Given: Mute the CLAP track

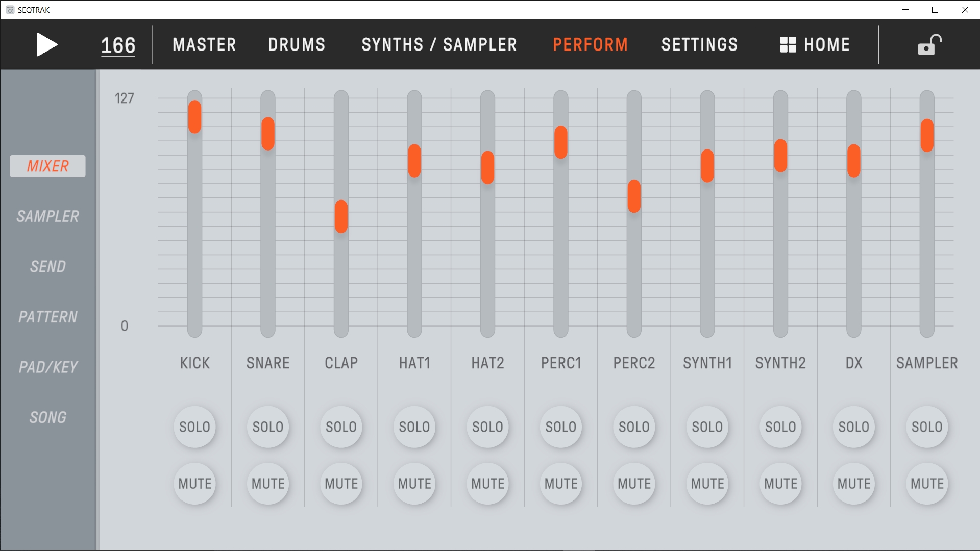Looking at the screenshot, I should 341,484.
